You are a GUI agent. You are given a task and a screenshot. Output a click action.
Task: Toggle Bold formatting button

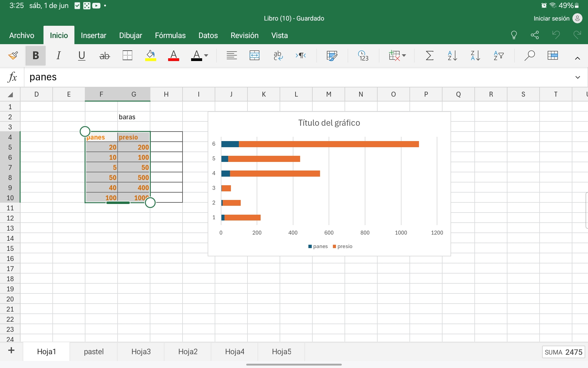[36, 56]
